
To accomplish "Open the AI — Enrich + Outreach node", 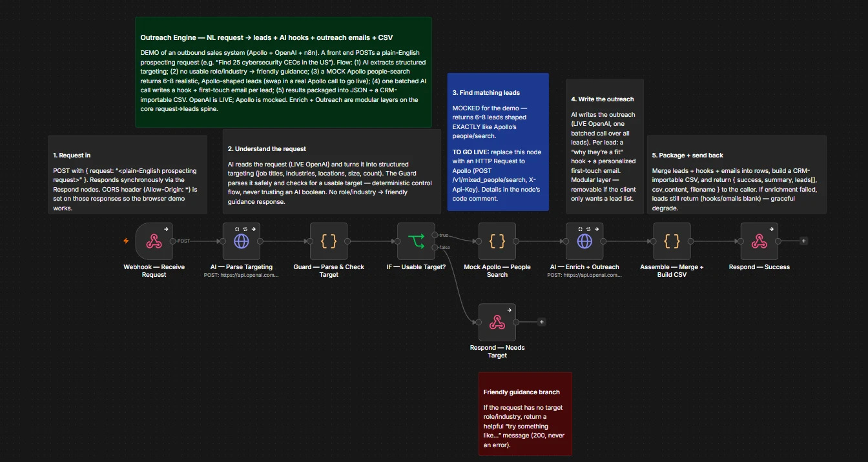I will coord(584,241).
